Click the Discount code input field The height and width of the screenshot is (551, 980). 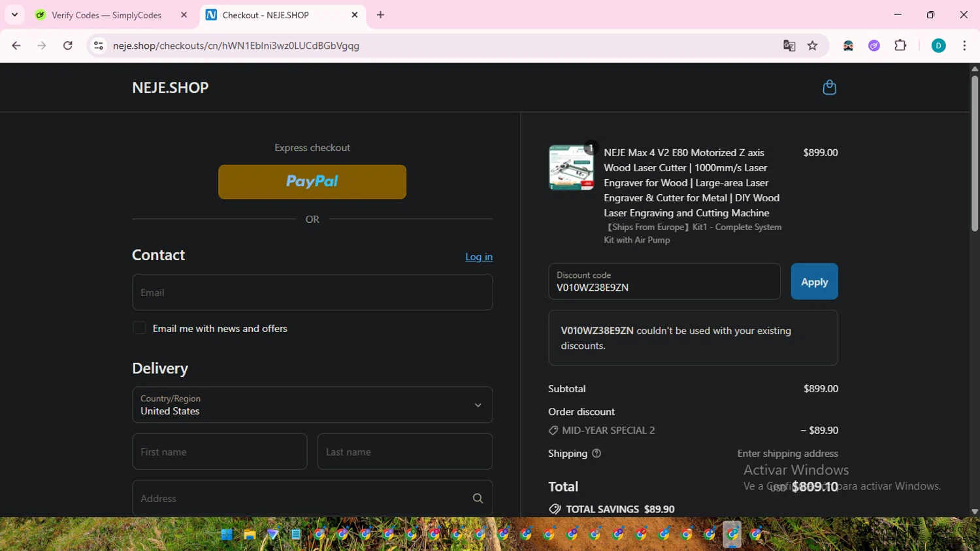(664, 282)
